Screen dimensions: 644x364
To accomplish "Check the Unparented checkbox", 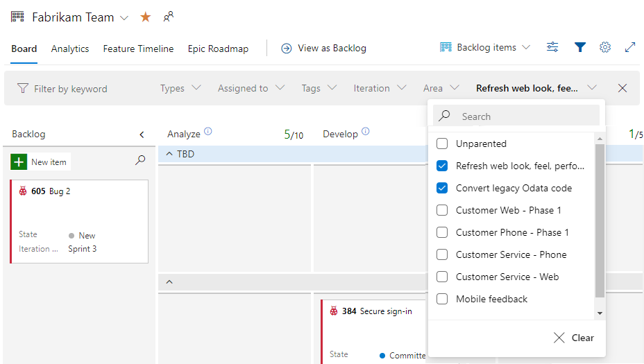I will pyautogui.click(x=441, y=144).
